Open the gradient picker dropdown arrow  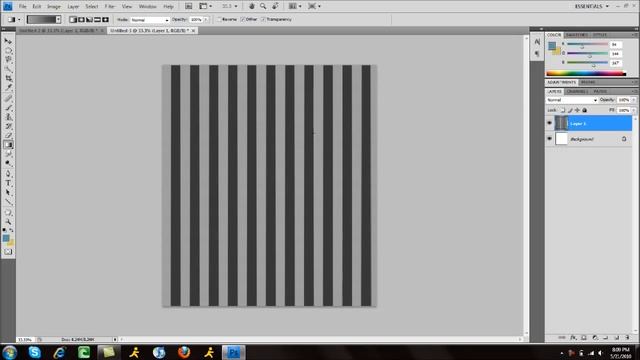coord(58,20)
